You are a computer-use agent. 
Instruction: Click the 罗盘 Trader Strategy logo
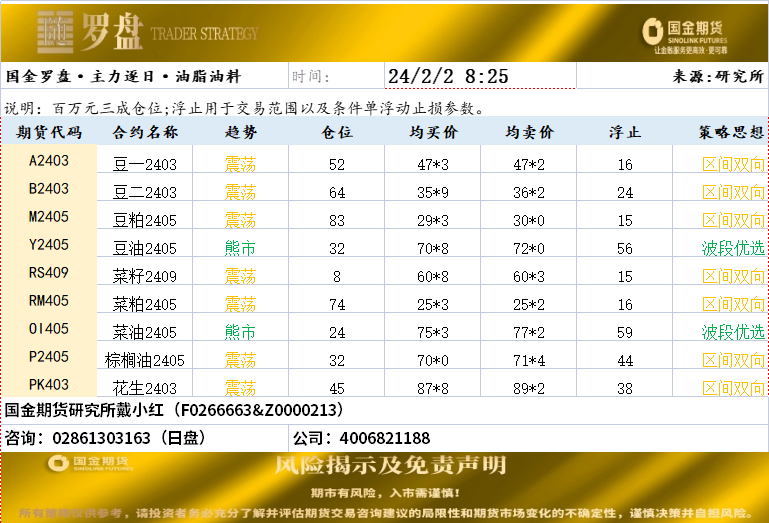[x=148, y=32]
